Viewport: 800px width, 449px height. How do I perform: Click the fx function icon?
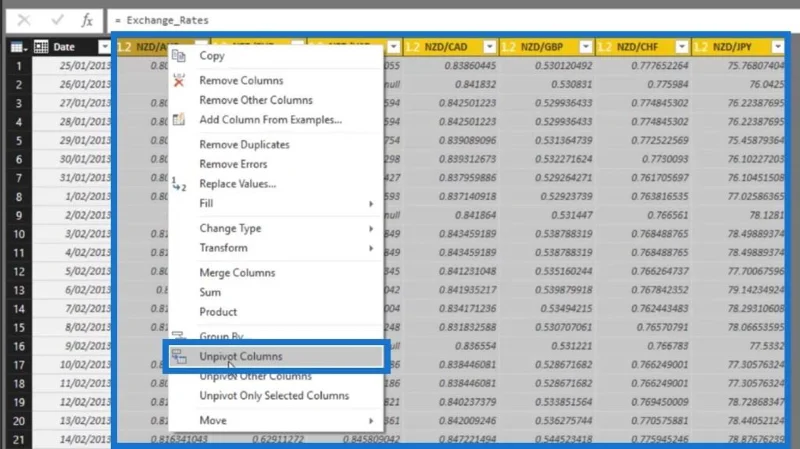pyautogui.click(x=87, y=20)
